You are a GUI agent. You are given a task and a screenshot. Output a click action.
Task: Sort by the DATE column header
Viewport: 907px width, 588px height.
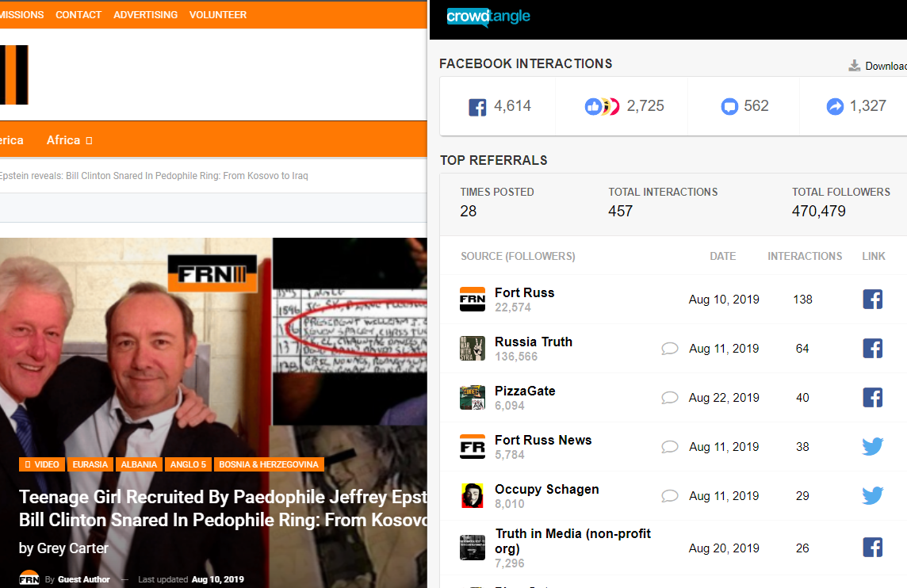(x=722, y=256)
